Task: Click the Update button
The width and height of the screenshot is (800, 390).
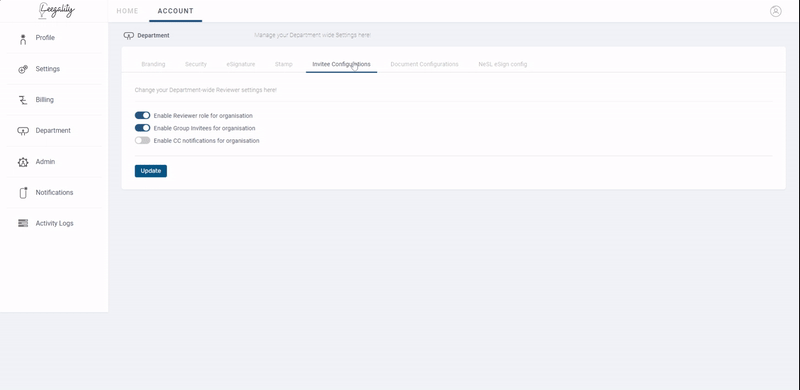Action: point(151,171)
